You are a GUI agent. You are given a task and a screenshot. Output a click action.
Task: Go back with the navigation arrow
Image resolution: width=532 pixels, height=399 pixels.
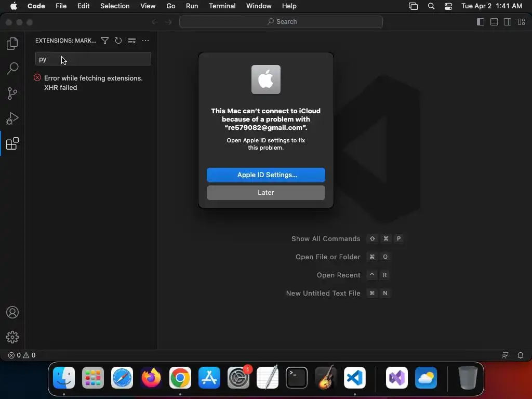pos(155,22)
